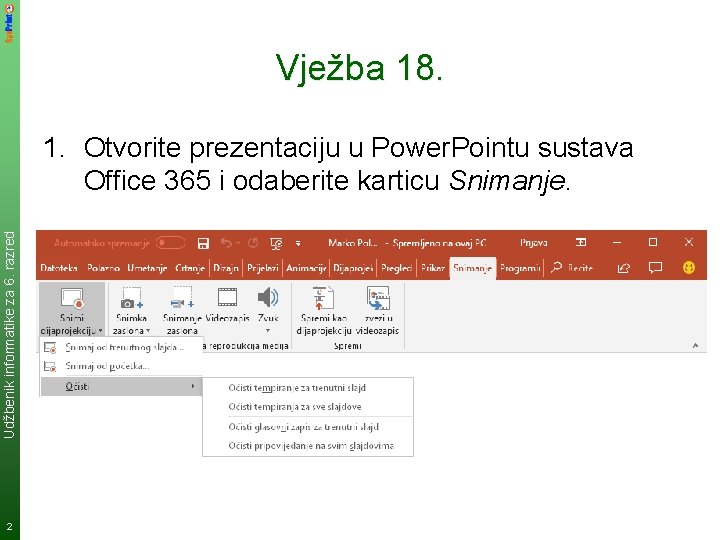Switch to the Dijaprojekcija tab
Image resolution: width=720 pixels, height=540 pixels.
pos(353,268)
